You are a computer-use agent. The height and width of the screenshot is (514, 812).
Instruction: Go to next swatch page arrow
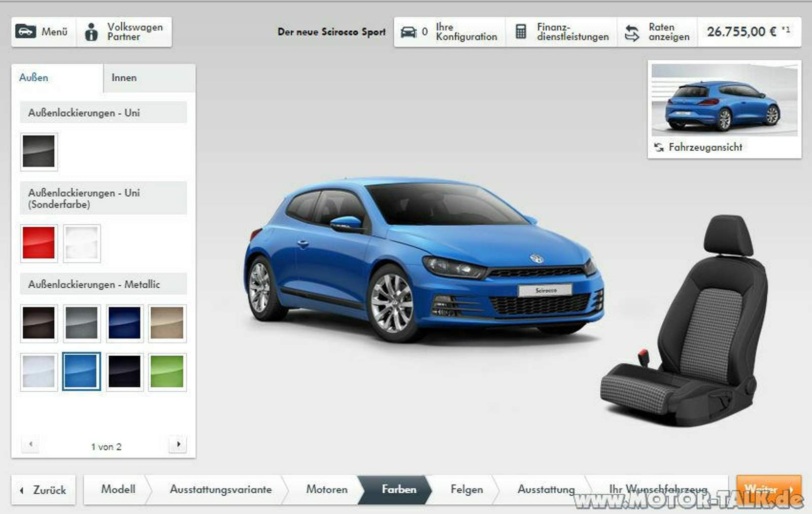(178, 444)
